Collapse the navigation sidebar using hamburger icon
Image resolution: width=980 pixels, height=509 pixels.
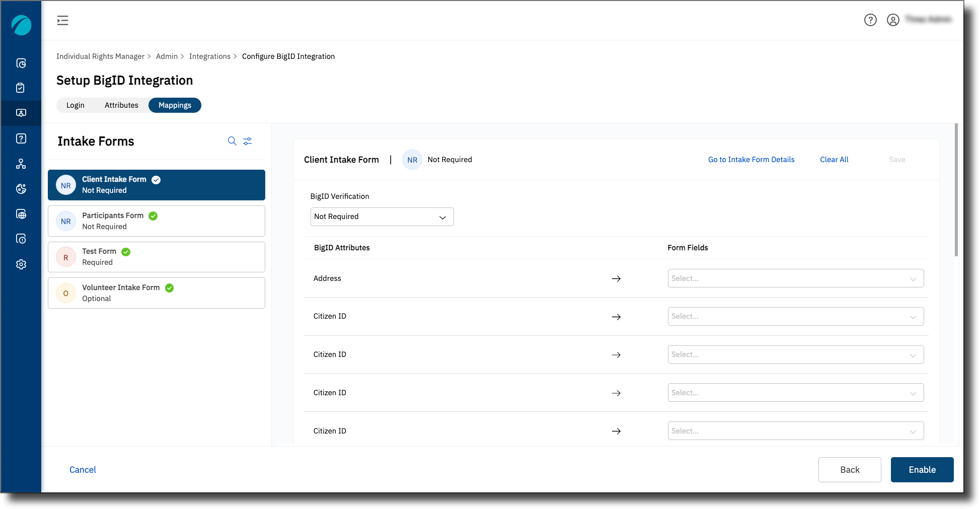pyautogui.click(x=62, y=20)
